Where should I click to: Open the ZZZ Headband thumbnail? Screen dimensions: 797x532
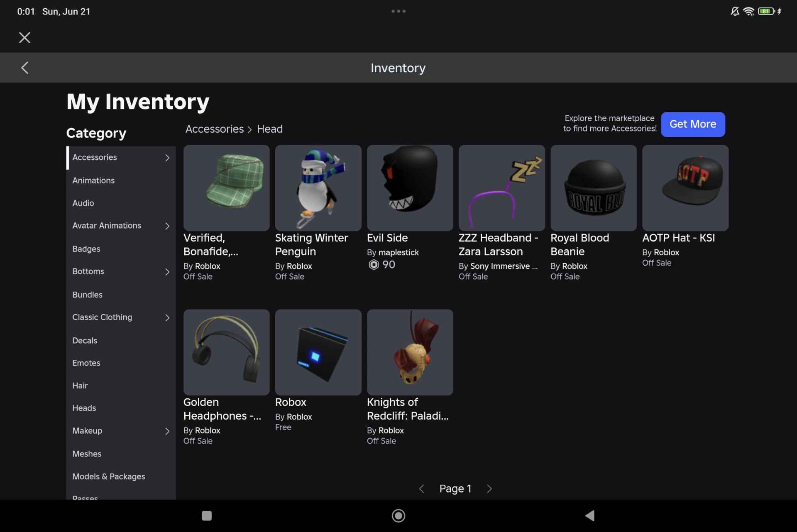pos(502,188)
